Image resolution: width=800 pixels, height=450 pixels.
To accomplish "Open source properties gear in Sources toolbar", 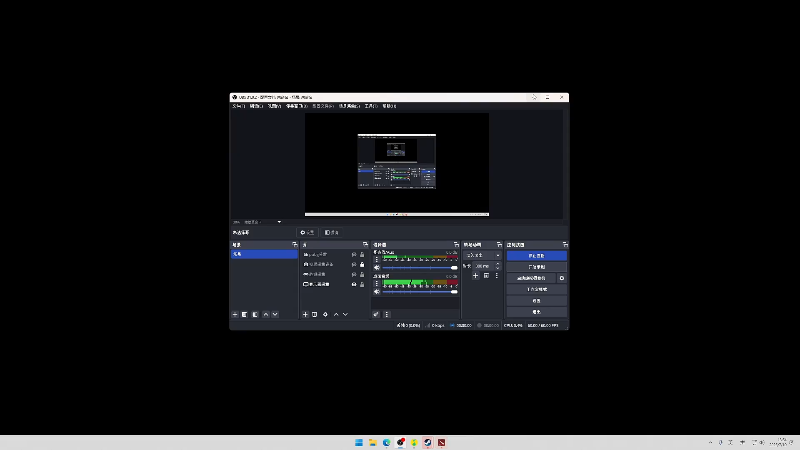I will pos(326,315).
